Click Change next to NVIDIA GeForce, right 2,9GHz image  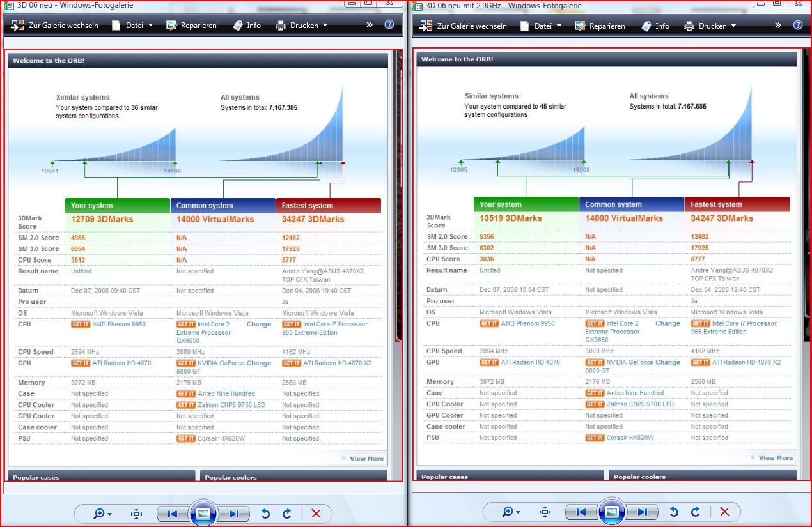(x=668, y=362)
